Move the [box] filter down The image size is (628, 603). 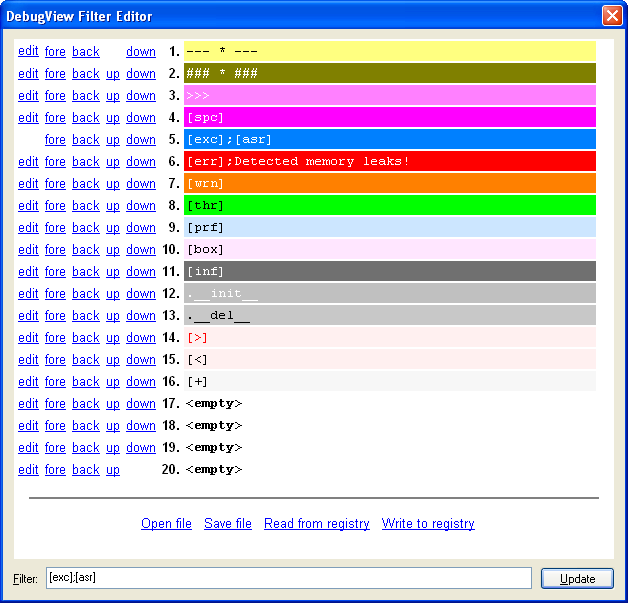click(x=141, y=249)
